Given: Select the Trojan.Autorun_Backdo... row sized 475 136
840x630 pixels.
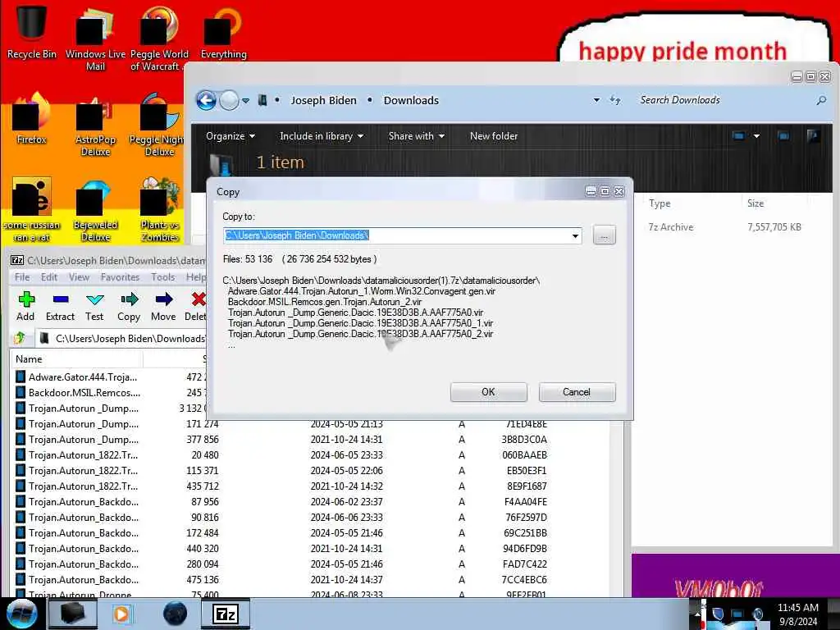Looking at the screenshot, I should tap(311, 580).
